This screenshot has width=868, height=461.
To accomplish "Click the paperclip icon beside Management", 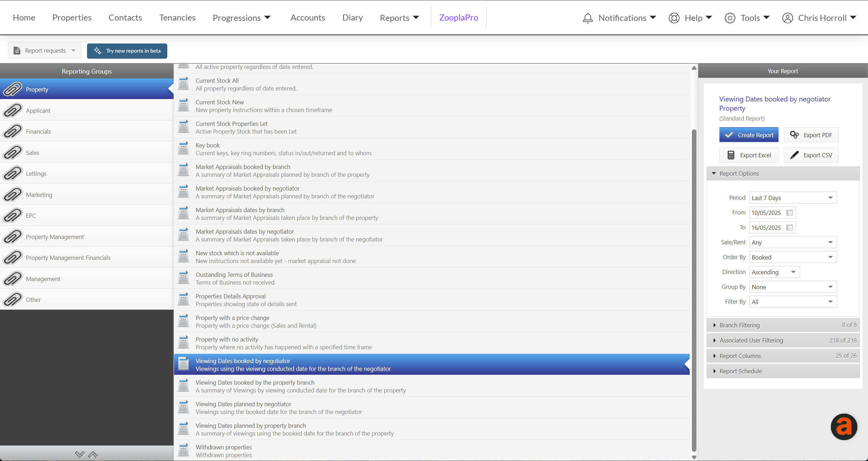I will click(x=13, y=279).
